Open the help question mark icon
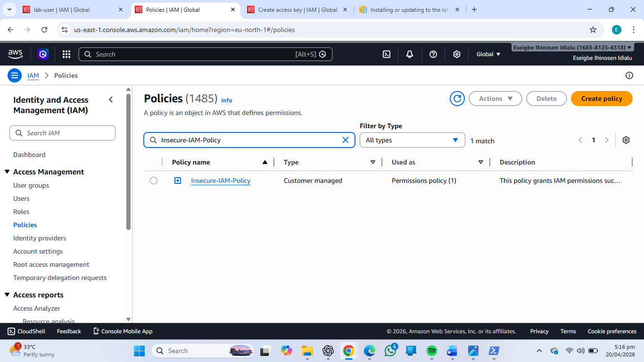This screenshot has height=362, width=644. point(433,54)
